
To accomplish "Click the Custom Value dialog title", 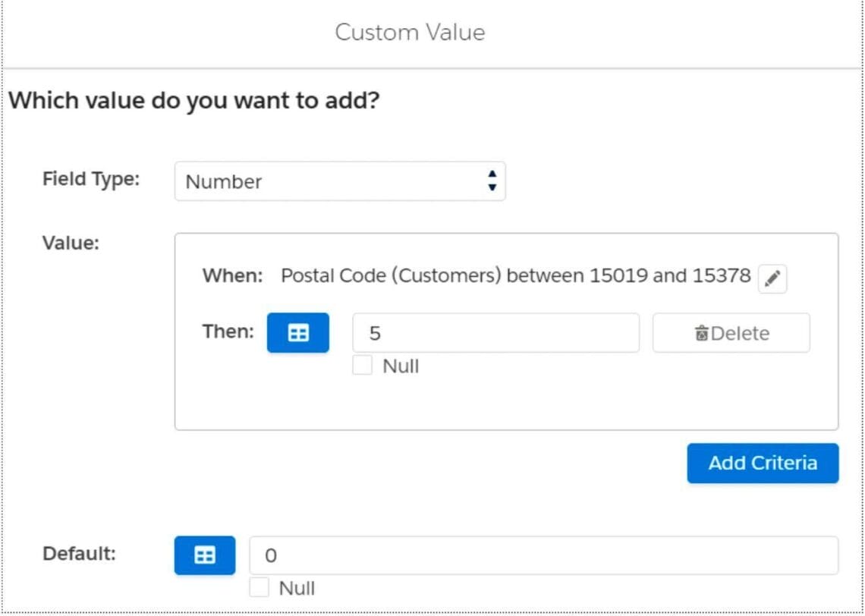I will pyautogui.click(x=410, y=32).
